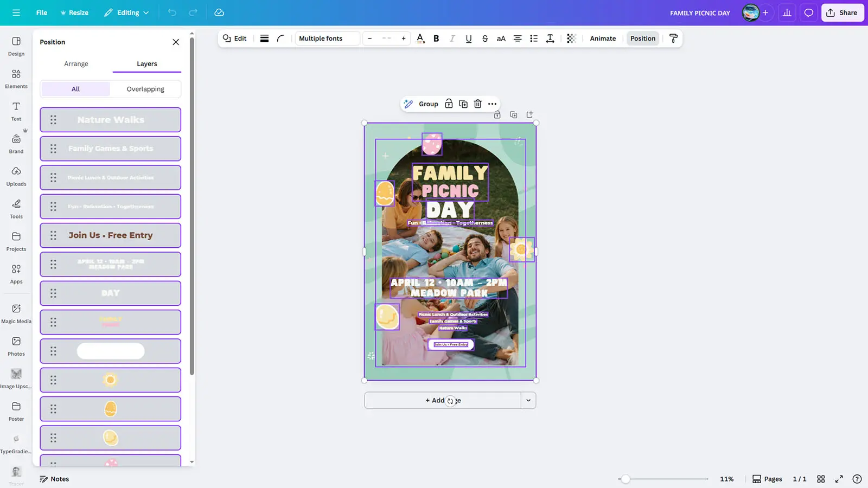The height and width of the screenshot is (488, 868).
Task: Open the transparency checkerboard icon
Action: pos(571,38)
